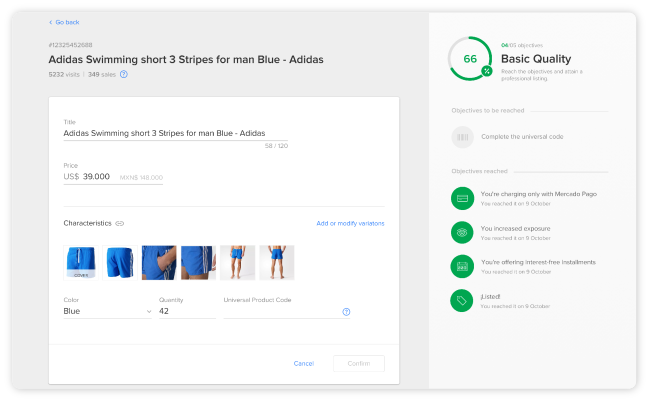Select the second shorts thumbnail
Screen dimensions: 649x402
point(120,262)
